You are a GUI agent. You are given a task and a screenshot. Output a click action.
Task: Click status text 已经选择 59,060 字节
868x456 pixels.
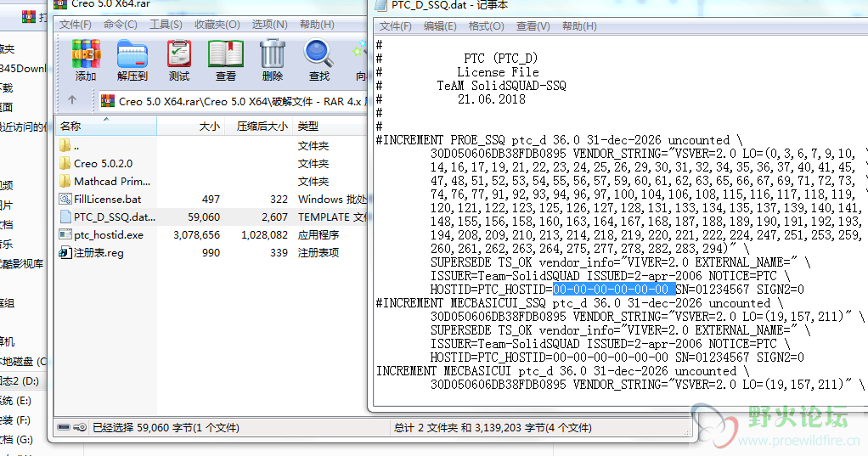pyautogui.click(x=166, y=427)
